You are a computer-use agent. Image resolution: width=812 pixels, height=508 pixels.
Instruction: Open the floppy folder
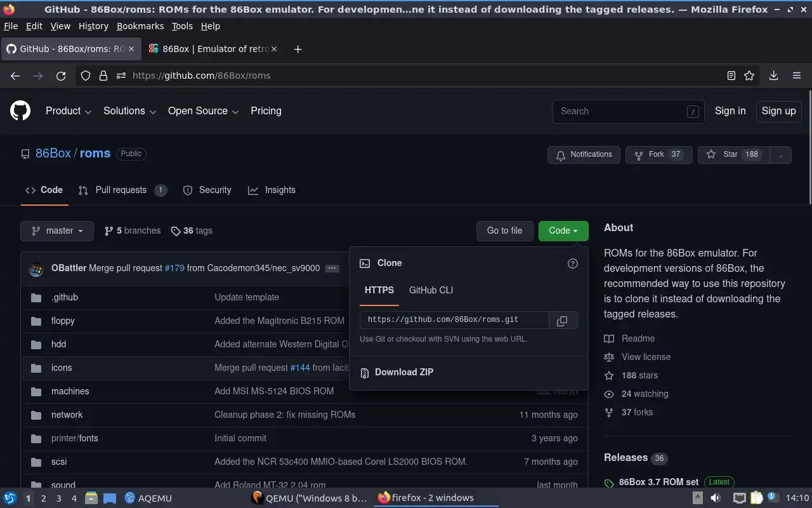63,321
